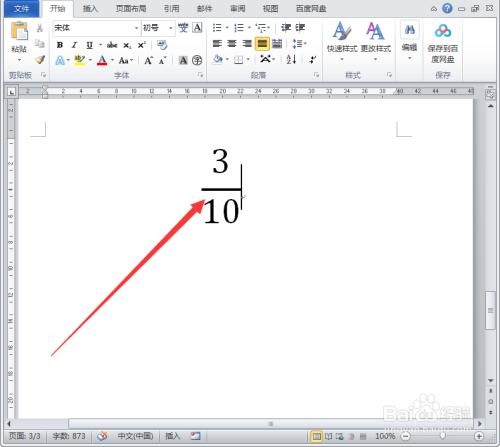Toggle justified text alignment
The width and height of the screenshot is (500, 447).
pos(262,44)
